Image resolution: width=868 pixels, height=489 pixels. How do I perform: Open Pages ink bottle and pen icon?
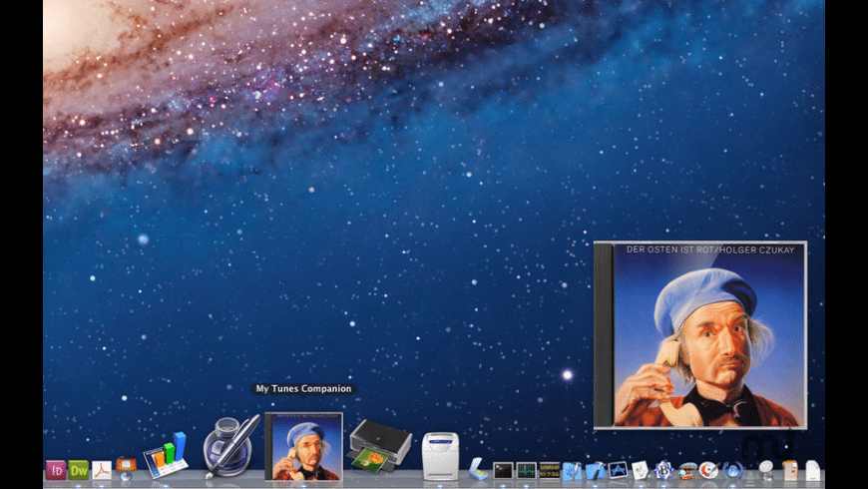[x=230, y=446]
